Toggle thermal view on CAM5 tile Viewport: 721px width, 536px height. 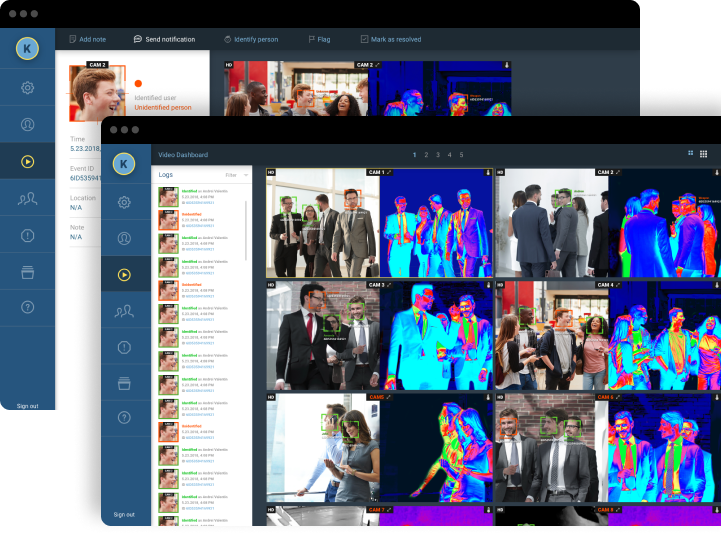(488, 397)
